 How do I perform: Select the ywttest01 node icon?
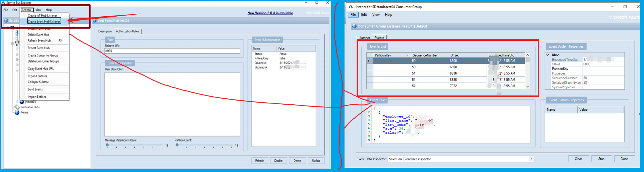[x=22, y=102]
